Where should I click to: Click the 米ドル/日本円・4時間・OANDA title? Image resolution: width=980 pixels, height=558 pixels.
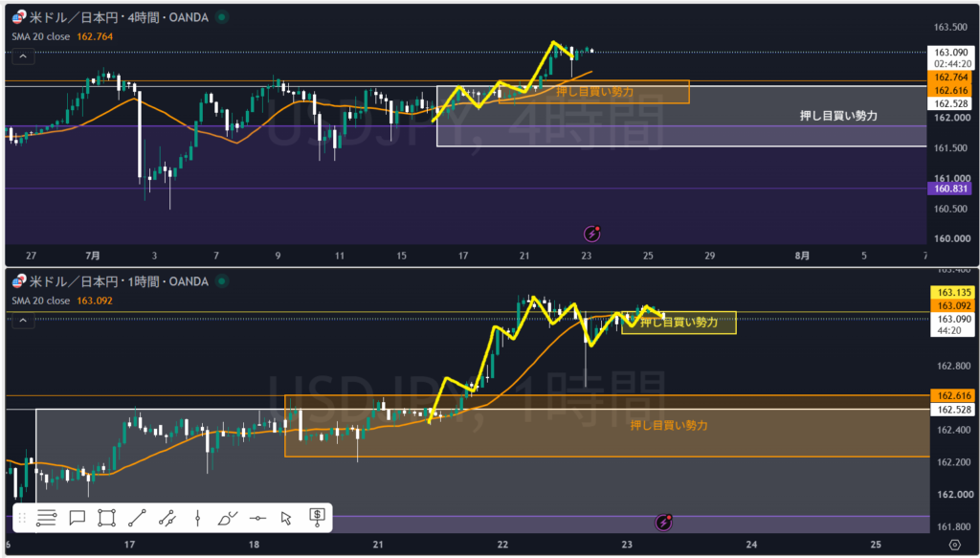coord(120,17)
